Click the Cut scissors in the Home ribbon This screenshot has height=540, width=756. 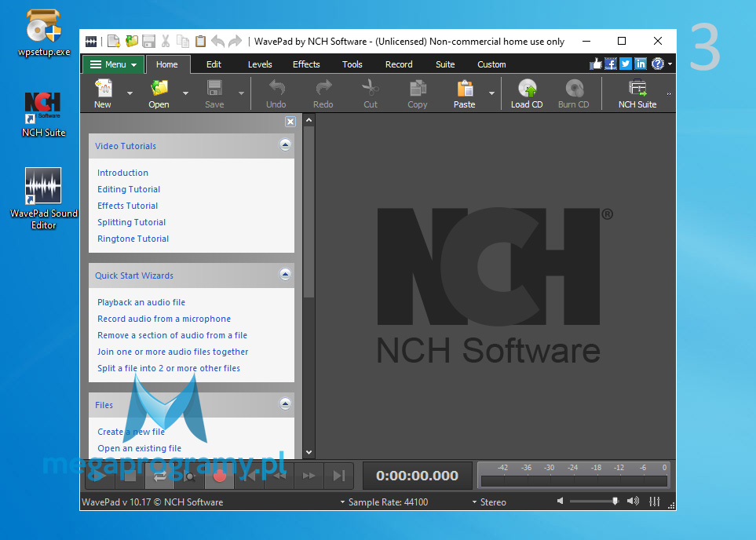click(x=371, y=88)
